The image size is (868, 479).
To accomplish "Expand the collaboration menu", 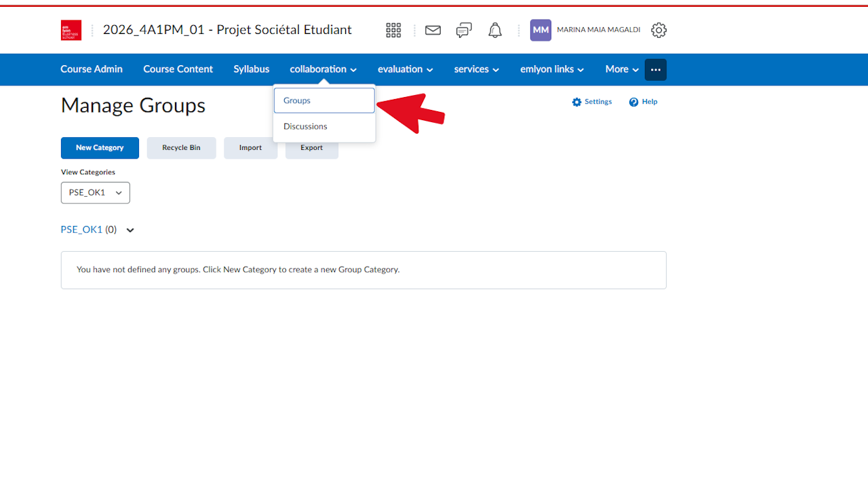I will tap(323, 69).
